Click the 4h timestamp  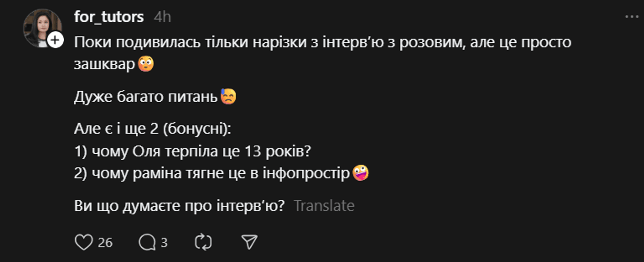click(x=162, y=17)
